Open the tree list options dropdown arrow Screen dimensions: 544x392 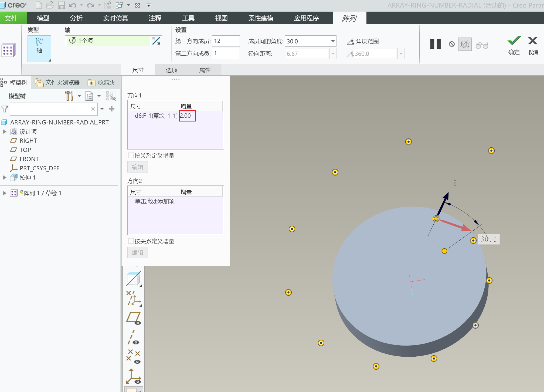coord(99,96)
